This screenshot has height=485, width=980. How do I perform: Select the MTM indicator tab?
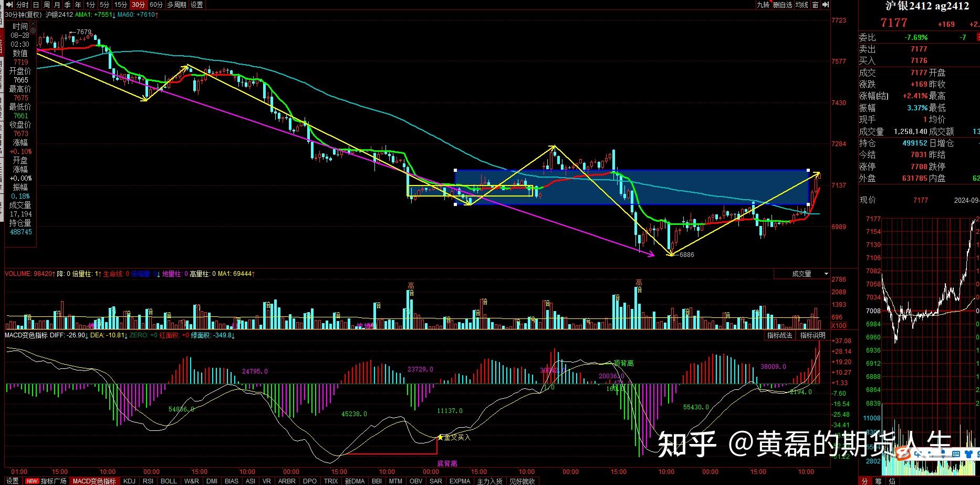[x=395, y=481]
